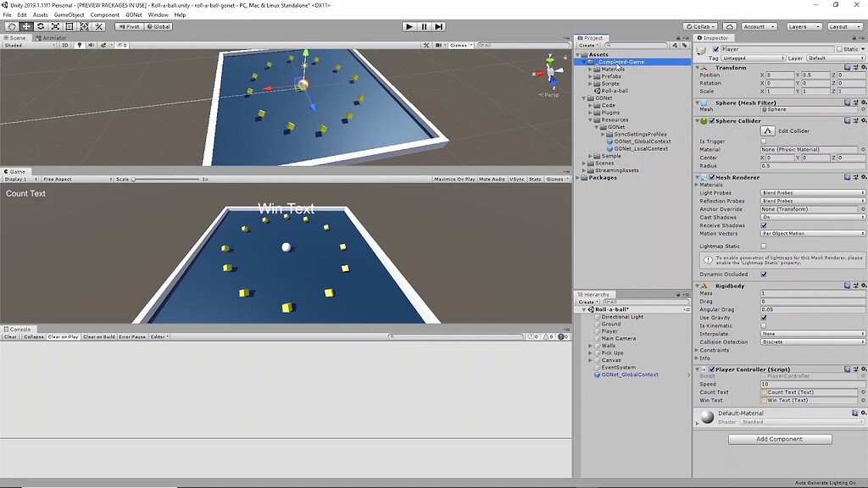Select the Move tool in the toolbar
The width and height of the screenshot is (868, 488).
tap(26, 26)
